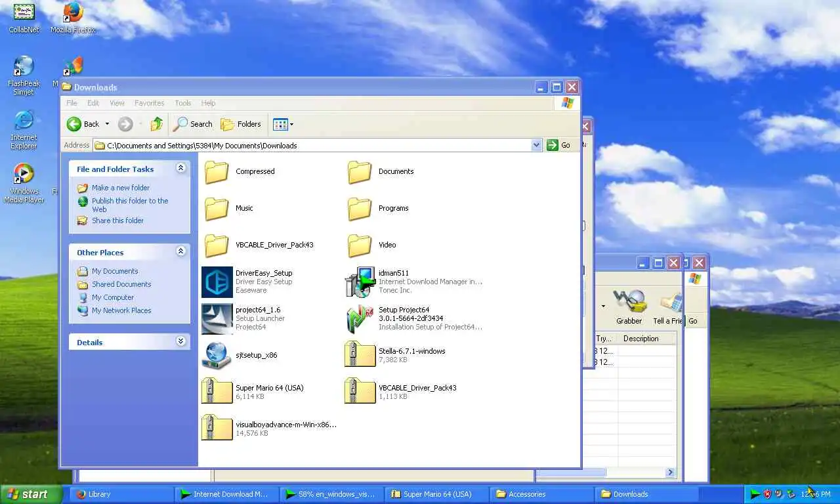Switch to Accessories taskbar button
This screenshot has width=840, height=504.
click(x=542, y=494)
